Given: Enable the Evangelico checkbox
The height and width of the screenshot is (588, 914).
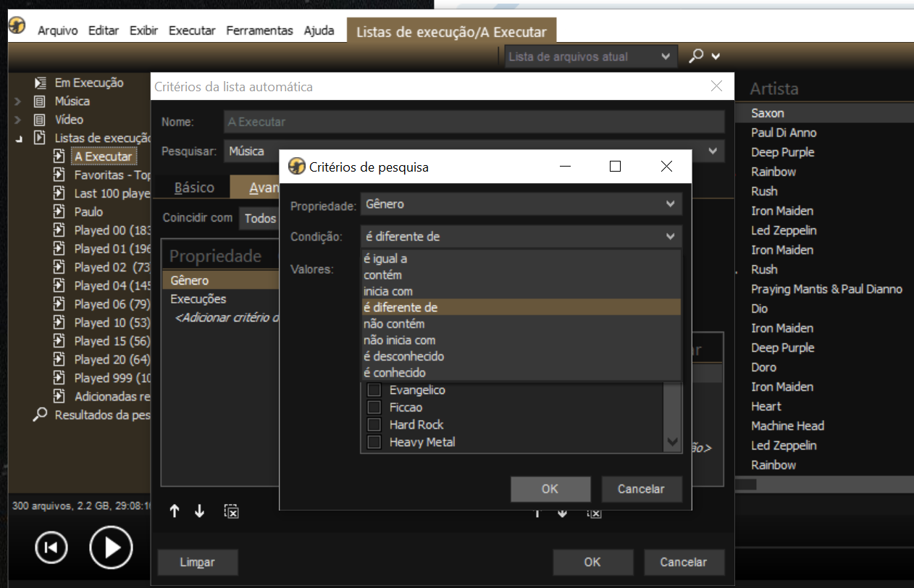Looking at the screenshot, I should (x=374, y=390).
